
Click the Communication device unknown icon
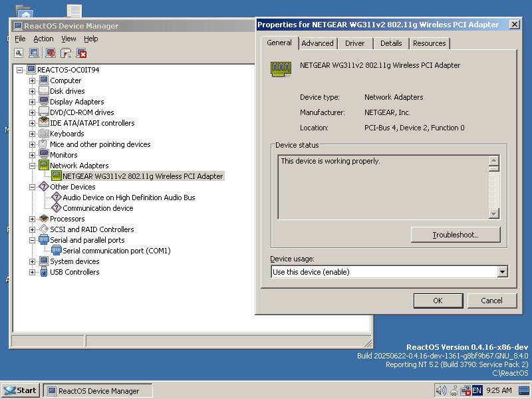(x=57, y=207)
